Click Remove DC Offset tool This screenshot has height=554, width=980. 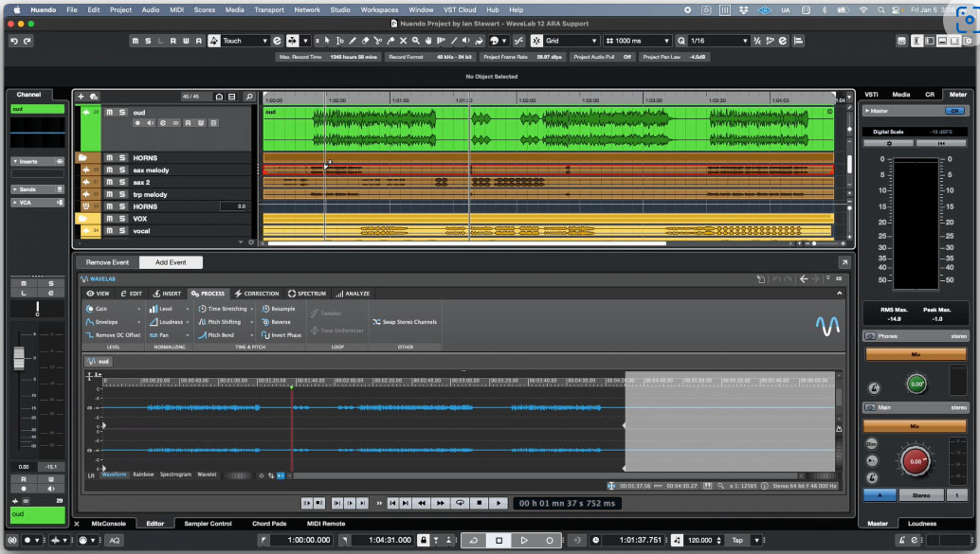(x=113, y=335)
